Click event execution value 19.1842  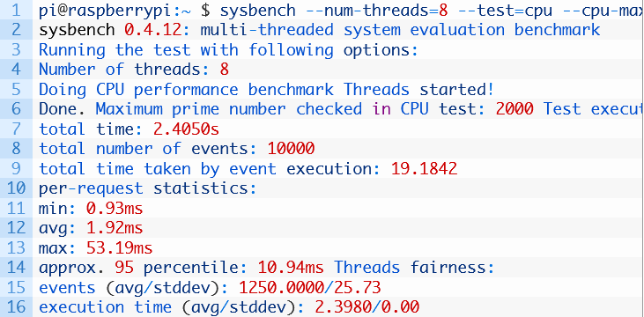tap(425, 168)
